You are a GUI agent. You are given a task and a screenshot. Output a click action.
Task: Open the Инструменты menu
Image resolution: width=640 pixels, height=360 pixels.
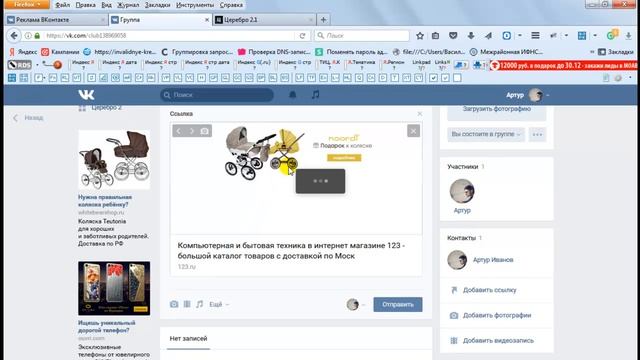pyautogui.click(x=195, y=5)
